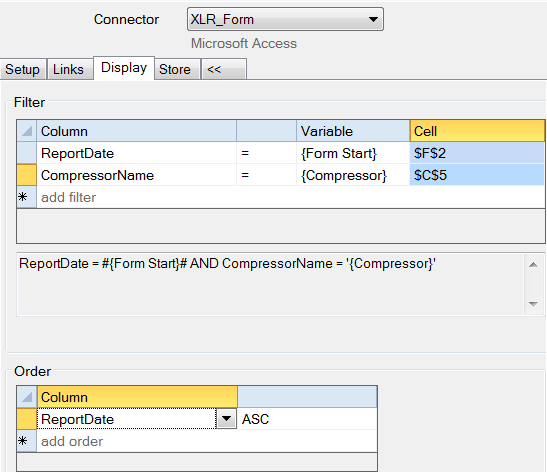Click the Filter grid select-all corner triangle
The image size is (547, 474).
click(x=27, y=131)
